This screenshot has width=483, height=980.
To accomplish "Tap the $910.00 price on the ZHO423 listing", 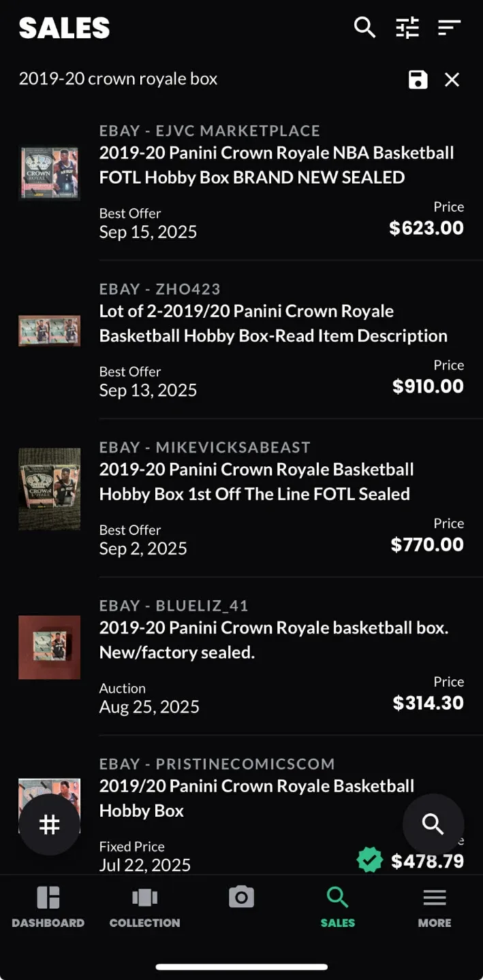I will [x=427, y=386].
